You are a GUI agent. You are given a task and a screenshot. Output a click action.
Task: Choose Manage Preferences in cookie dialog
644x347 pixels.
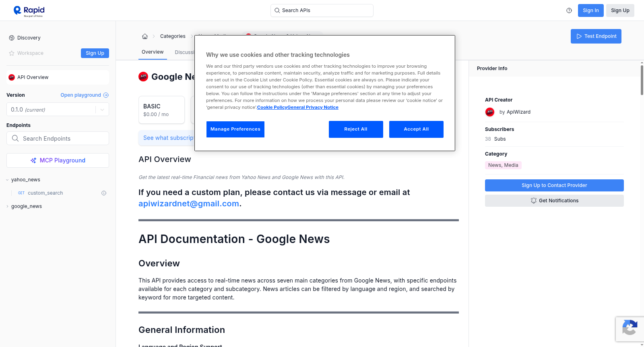(235, 129)
